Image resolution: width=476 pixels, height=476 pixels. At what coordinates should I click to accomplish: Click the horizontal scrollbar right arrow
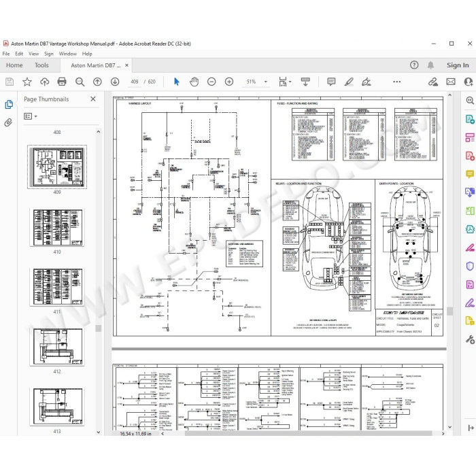pos(443,434)
